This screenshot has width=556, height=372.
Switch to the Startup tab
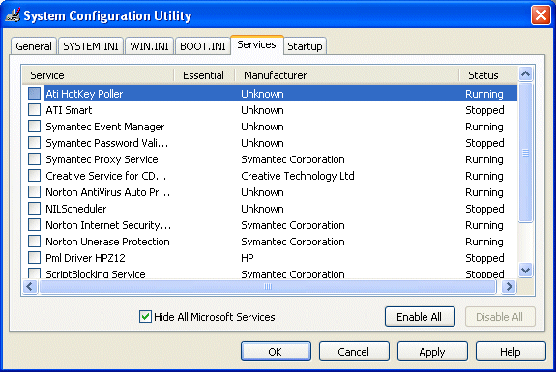(305, 46)
